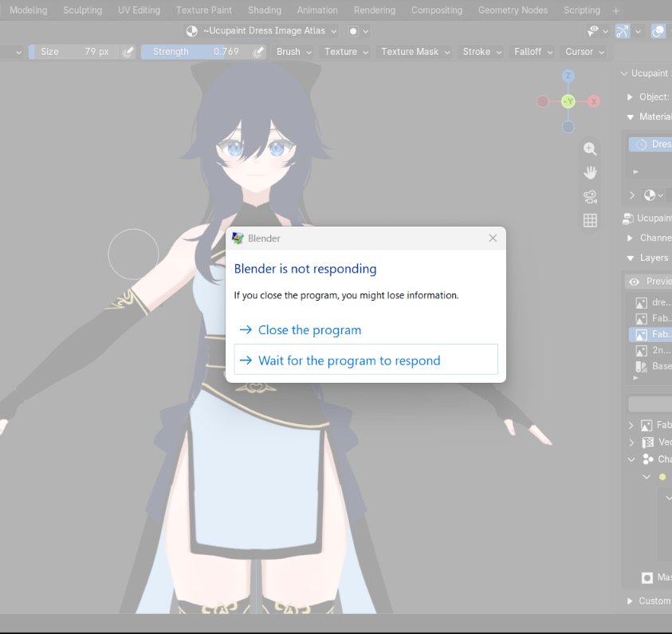Add a new workspace with plus icon
The image size is (672, 634).
616,10
